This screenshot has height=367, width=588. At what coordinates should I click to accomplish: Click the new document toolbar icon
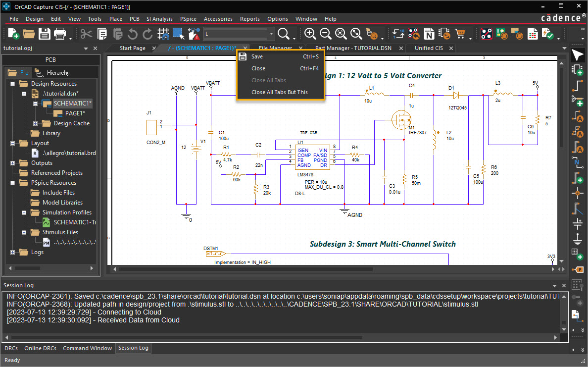click(13, 34)
